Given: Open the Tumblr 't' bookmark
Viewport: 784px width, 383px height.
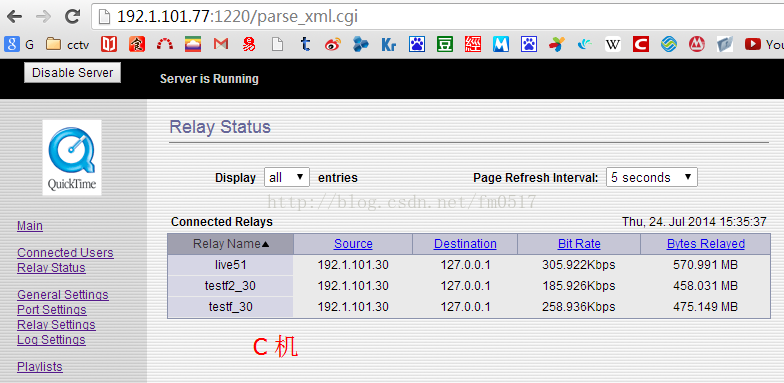Looking at the screenshot, I should coord(305,44).
